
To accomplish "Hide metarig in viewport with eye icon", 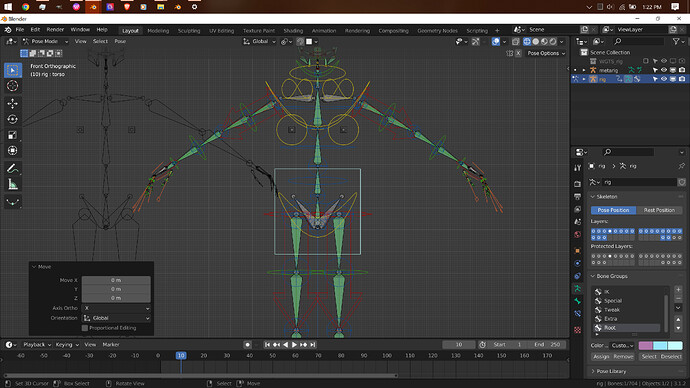I will [x=664, y=70].
